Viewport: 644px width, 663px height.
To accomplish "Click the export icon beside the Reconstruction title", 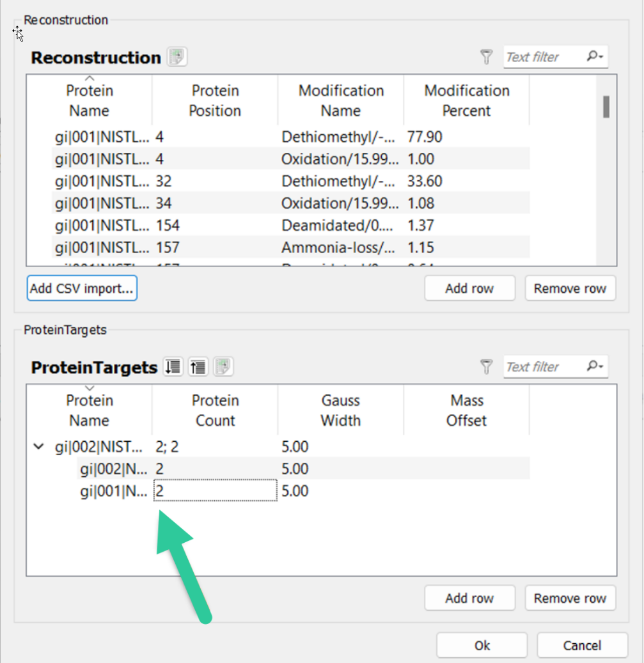I will coord(177,57).
